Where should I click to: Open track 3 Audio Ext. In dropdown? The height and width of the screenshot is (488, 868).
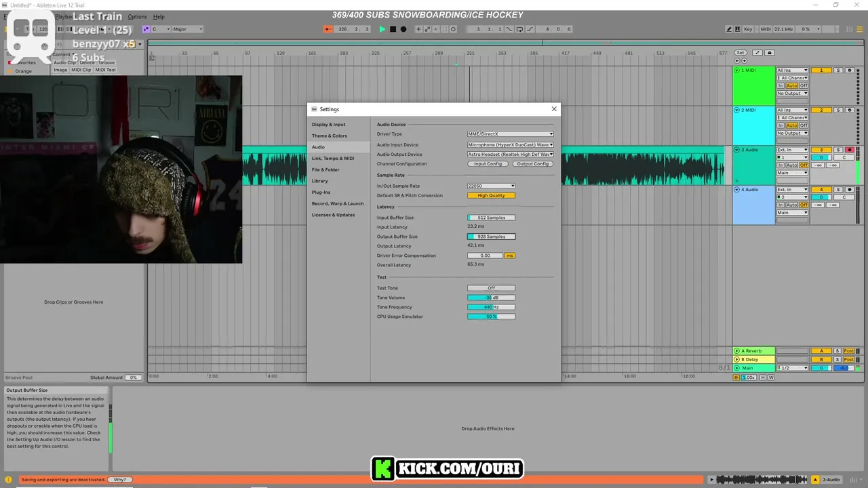(792, 150)
